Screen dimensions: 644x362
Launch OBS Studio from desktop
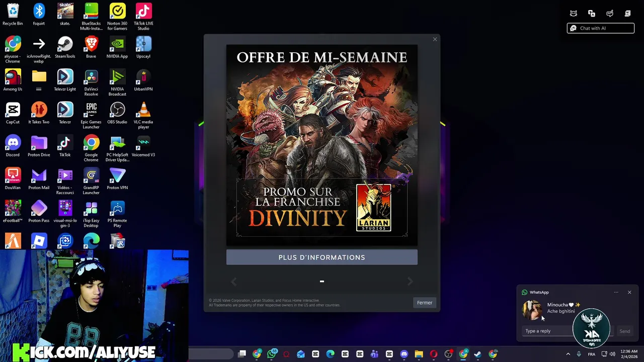click(117, 113)
